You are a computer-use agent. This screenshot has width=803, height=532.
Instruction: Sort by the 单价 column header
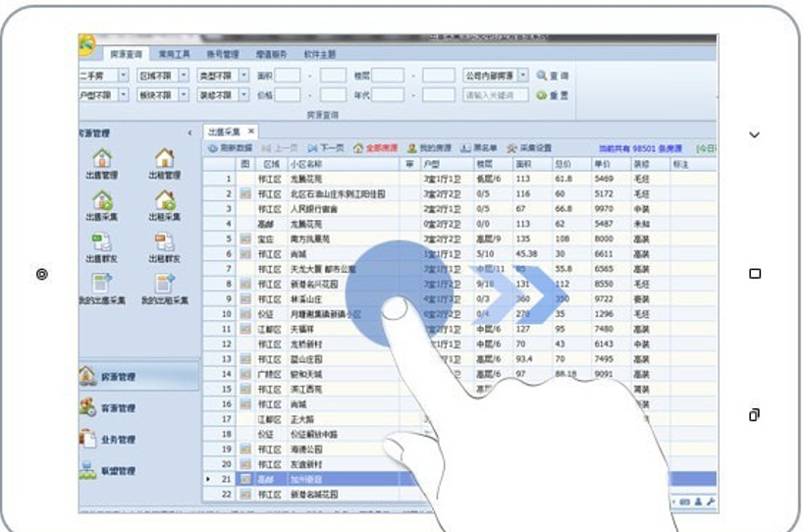pos(611,164)
